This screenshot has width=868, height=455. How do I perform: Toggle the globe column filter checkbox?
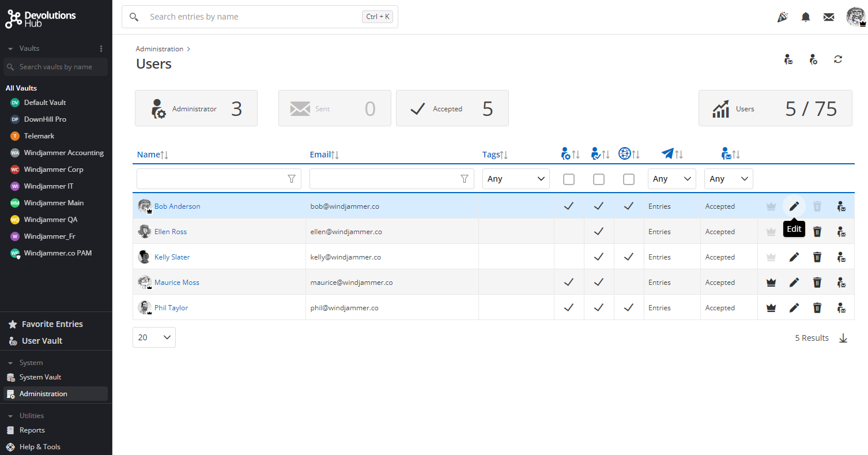pos(629,179)
